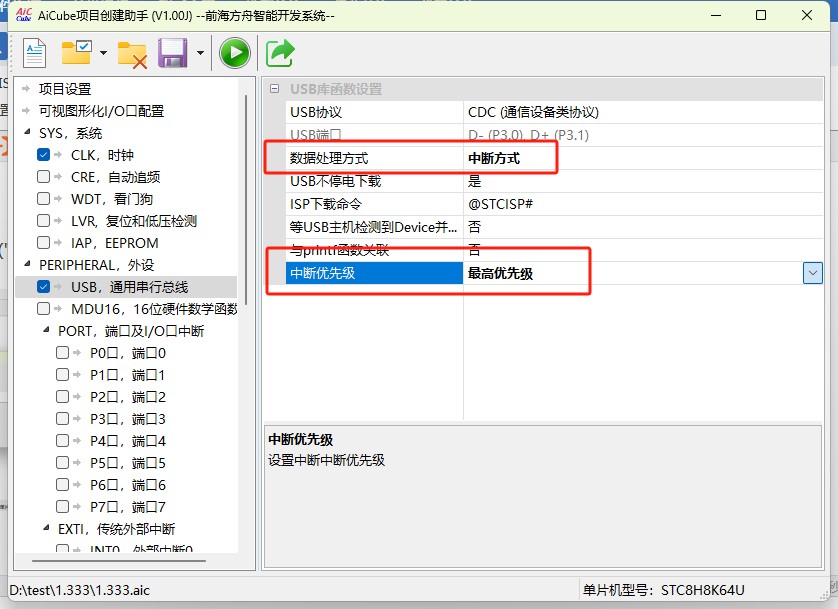Screen dimensions: 838x609
Task: Enable the CLK 时钟 checkbox
Action: (x=44, y=155)
